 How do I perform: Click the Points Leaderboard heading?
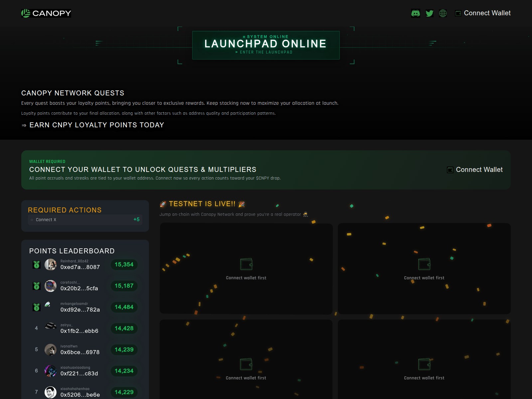[x=72, y=251]
